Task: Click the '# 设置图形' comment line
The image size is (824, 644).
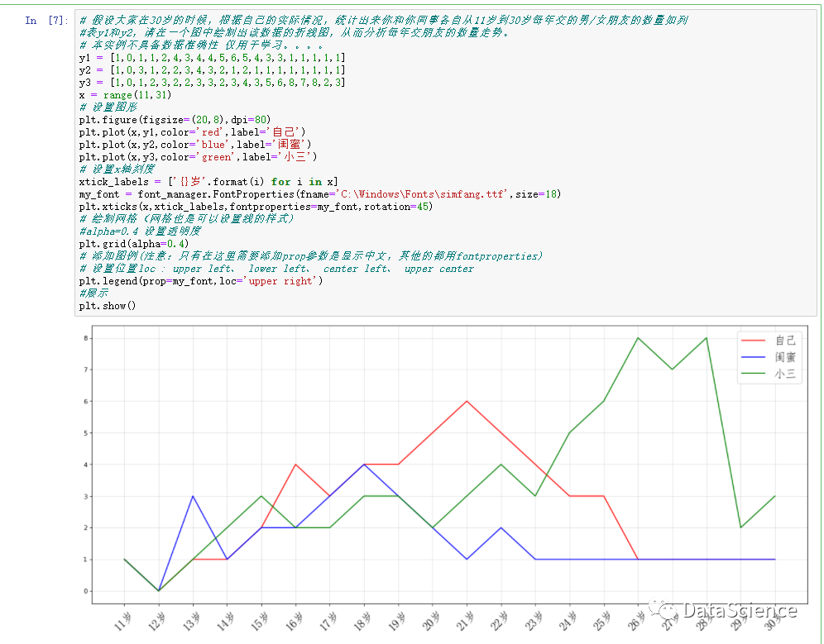Action: point(108,107)
